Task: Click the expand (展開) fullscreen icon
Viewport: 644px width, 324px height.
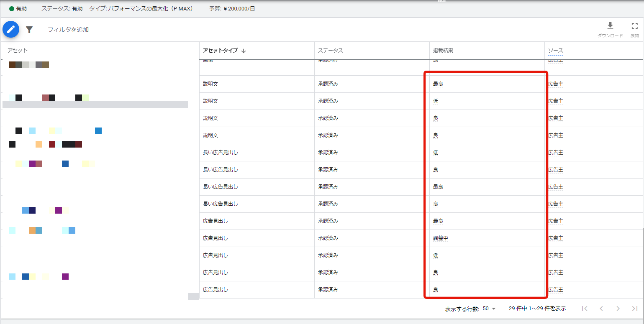Action: [634, 26]
